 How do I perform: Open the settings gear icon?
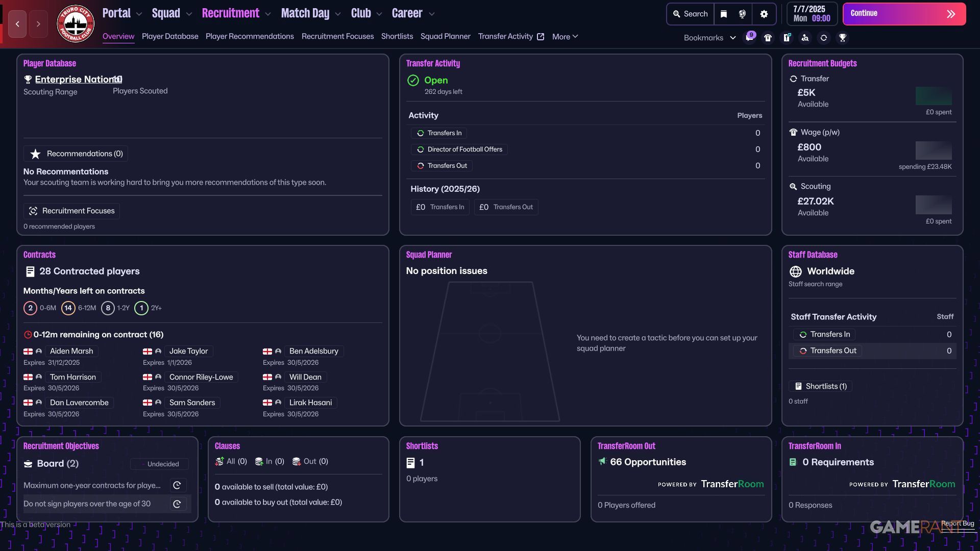coord(764,14)
